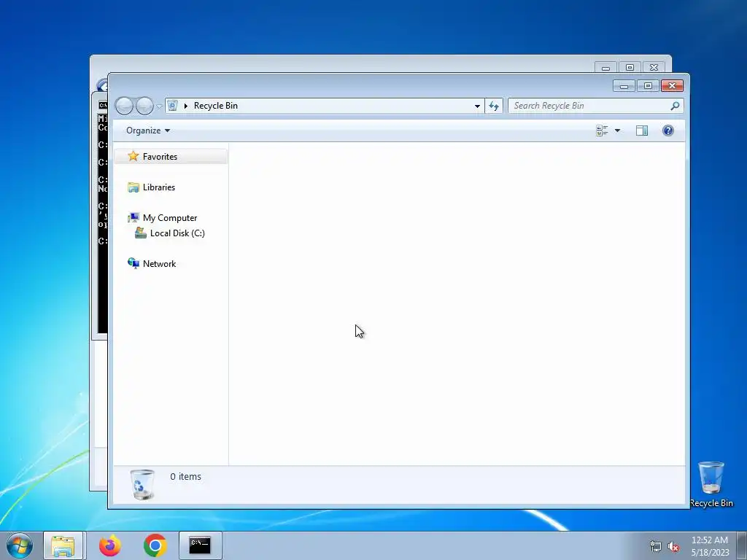
Task: Click the Recycle Bin icon in address bar
Action: click(x=172, y=106)
